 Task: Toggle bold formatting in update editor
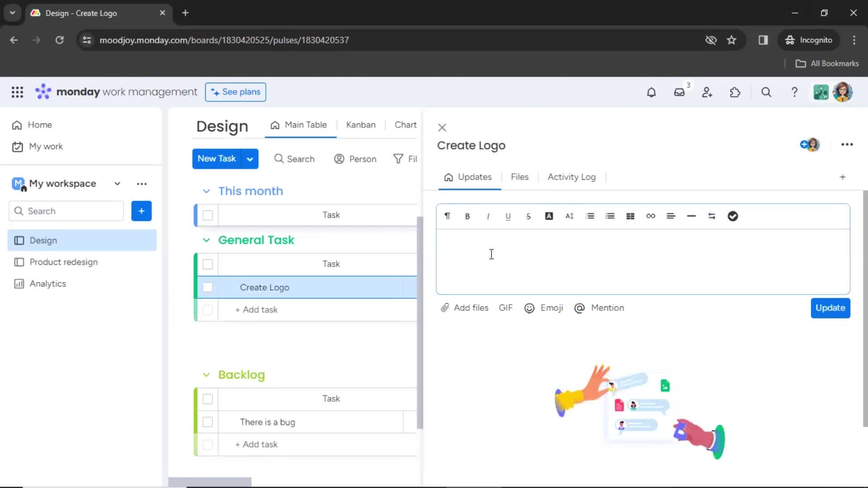[x=467, y=216]
